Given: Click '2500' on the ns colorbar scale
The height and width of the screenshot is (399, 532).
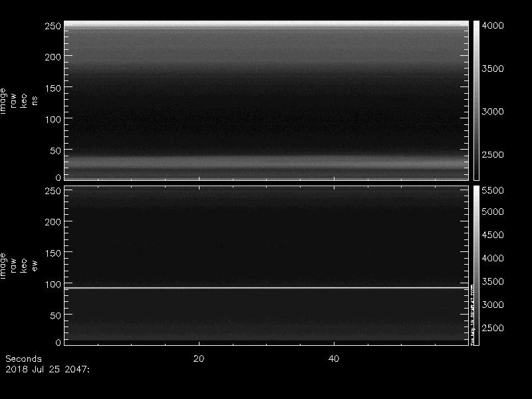Looking at the screenshot, I should (493, 155).
